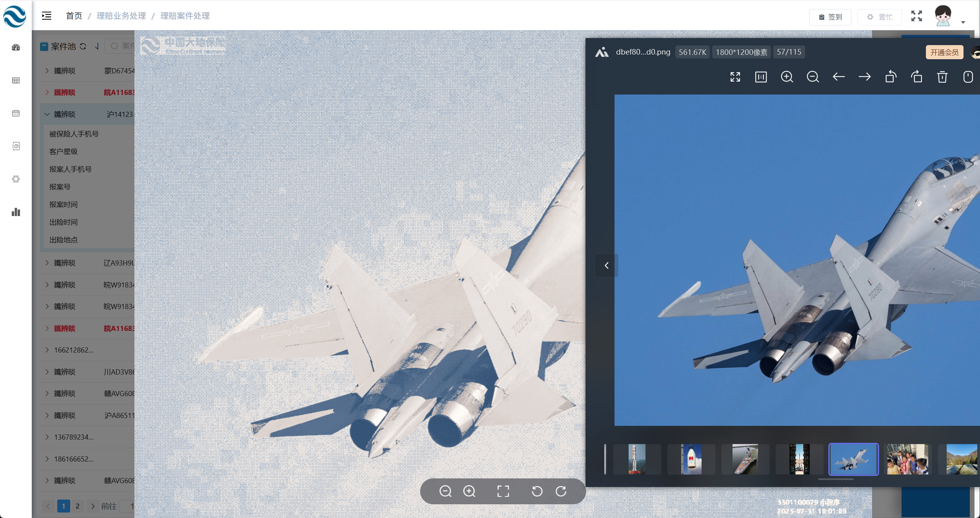The width and height of the screenshot is (980, 518).
Task: Go to the next image with right arrow
Action: pos(864,77)
